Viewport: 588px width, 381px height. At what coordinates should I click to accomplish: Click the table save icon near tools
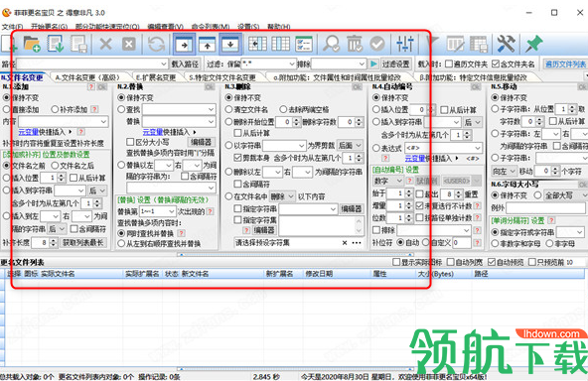tap(479, 45)
